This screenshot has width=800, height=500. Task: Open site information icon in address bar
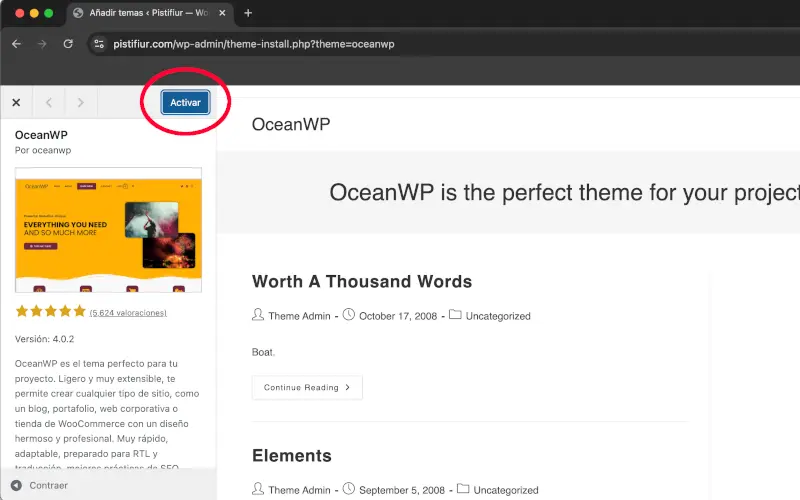pos(99,44)
